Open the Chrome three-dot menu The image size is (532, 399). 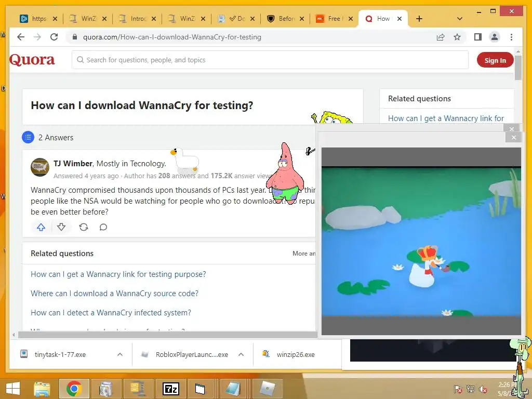[x=511, y=37]
